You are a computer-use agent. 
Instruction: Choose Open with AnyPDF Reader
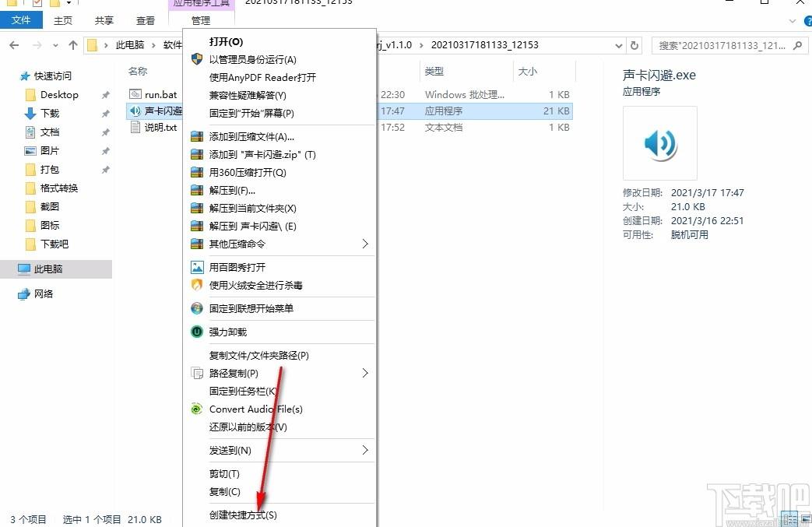[x=262, y=78]
